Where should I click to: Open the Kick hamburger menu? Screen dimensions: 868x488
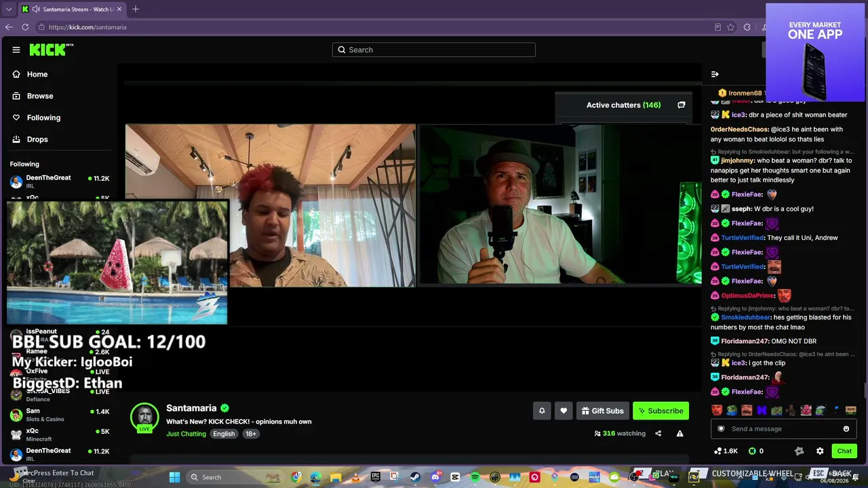(16, 49)
